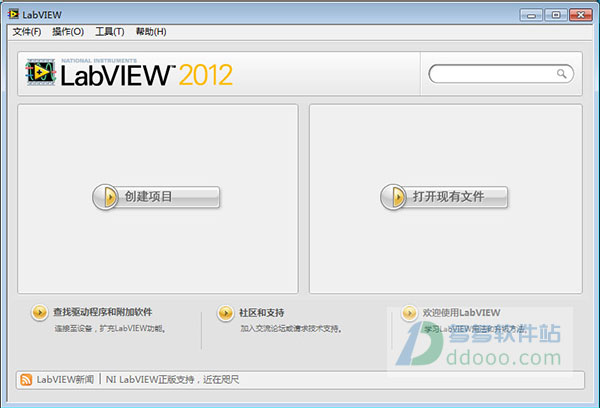Open the 查找驱动程序和附加软件 link
Image resolution: width=600 pixels, height=408 pixels.
[103, 312]
